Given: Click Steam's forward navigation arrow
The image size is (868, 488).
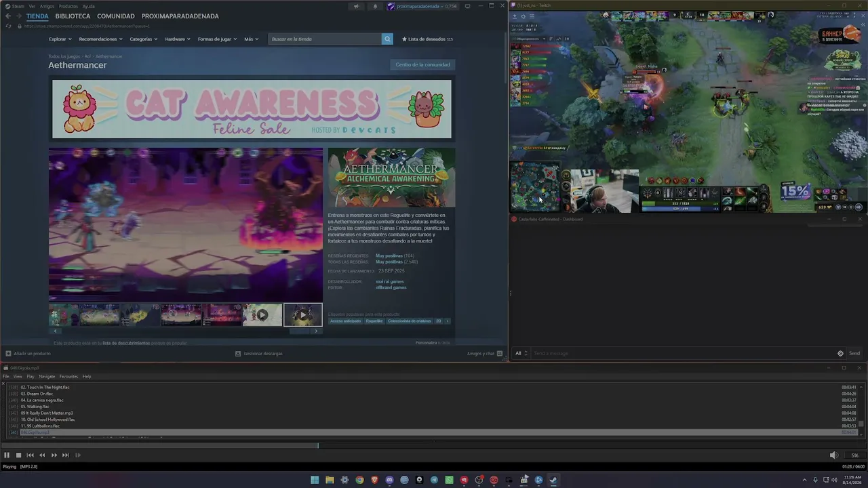Looking at the screenshot, I should click(x=18, y=16).
